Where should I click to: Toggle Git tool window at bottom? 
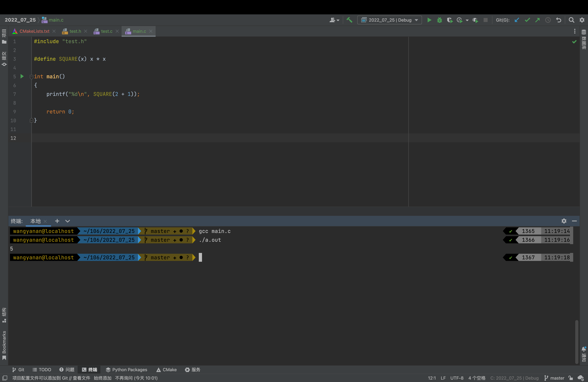[x=18, y=369]
